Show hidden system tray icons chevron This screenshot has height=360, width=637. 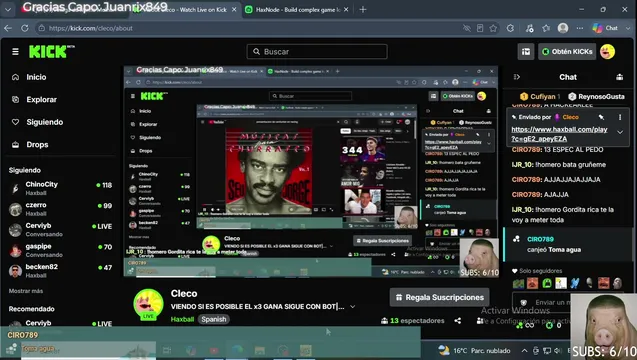tap(524, 350)
